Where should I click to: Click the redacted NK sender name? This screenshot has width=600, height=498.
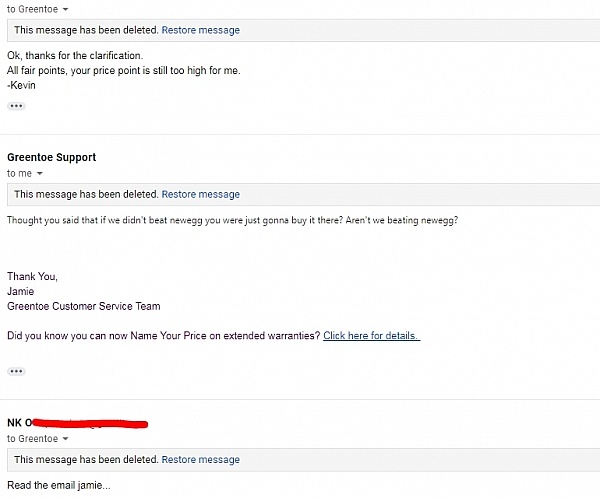tap(78, 424)
